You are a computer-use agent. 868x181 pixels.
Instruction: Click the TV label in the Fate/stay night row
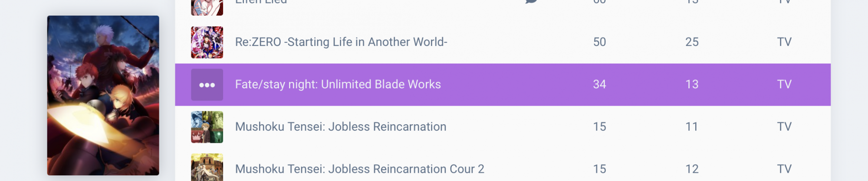[x=784, y=84]
